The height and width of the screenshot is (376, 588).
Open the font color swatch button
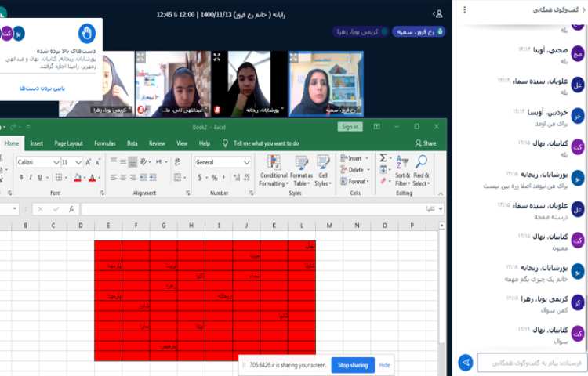(91, 178)
